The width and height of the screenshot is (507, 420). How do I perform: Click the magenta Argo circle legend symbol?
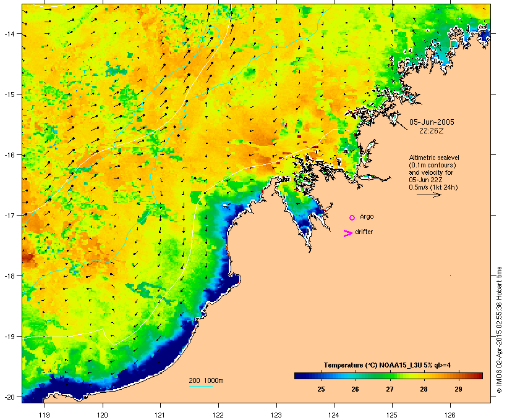coord(352,217)
